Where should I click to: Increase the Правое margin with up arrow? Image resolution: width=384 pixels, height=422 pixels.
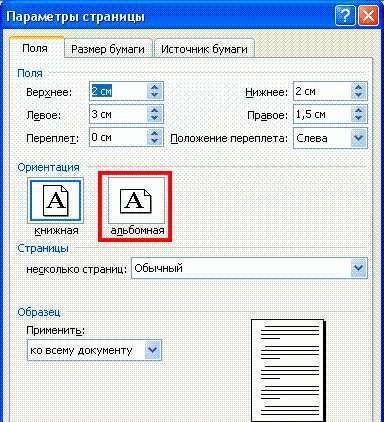[359, 110]
